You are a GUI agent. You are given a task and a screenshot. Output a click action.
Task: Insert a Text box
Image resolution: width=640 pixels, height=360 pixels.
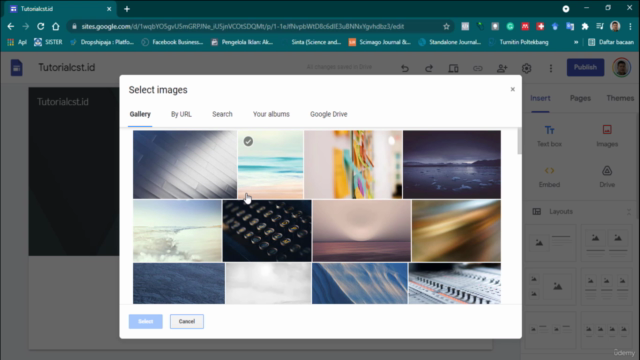click(549, 136)
